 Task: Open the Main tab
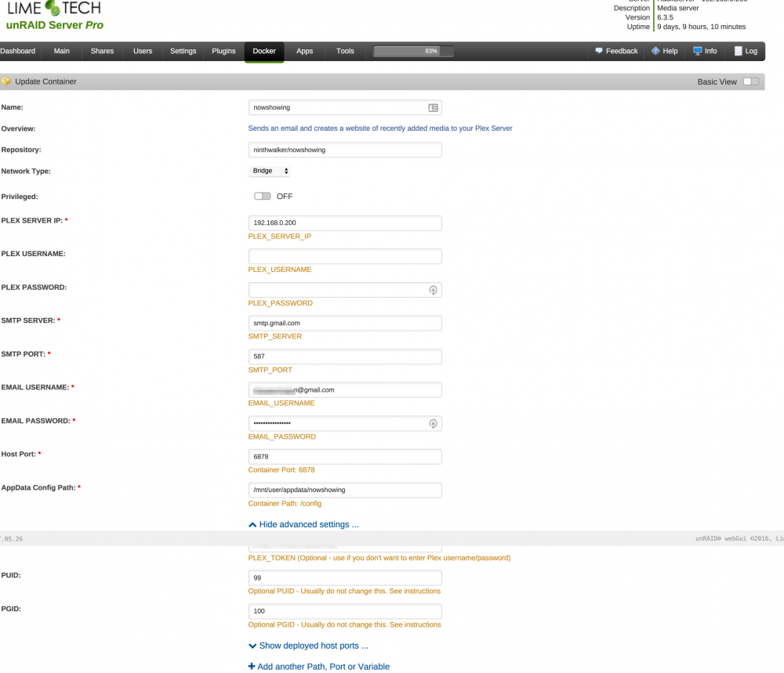61,51
